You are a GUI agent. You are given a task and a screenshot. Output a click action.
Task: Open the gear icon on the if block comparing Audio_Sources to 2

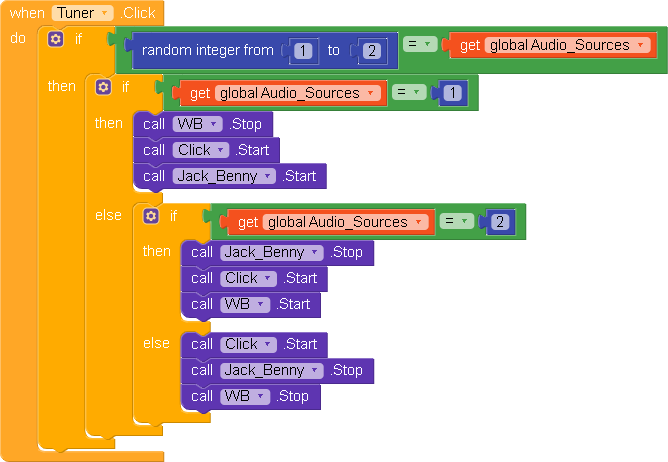(151, 216)
